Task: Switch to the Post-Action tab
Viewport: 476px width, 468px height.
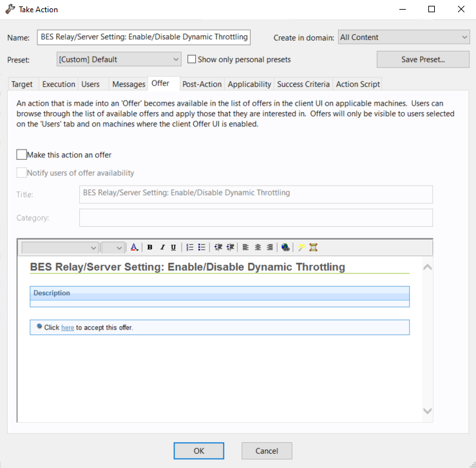Action: [x=202, y=84]
